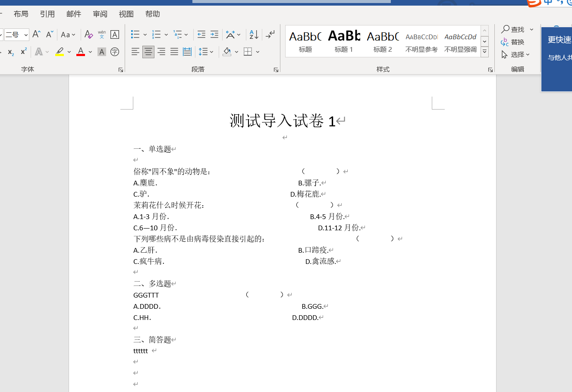
Task: Apply the 标题 style
Action: point(305,41)
